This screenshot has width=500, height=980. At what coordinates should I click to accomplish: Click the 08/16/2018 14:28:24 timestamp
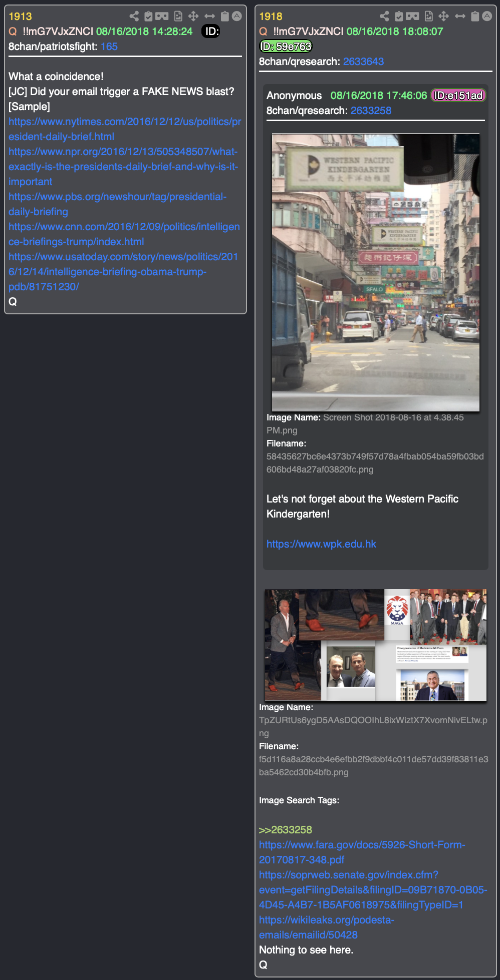point(144,32)
